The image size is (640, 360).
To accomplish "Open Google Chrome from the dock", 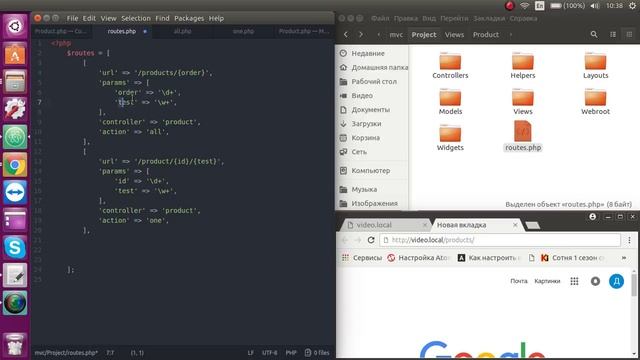I will point(15,164).
